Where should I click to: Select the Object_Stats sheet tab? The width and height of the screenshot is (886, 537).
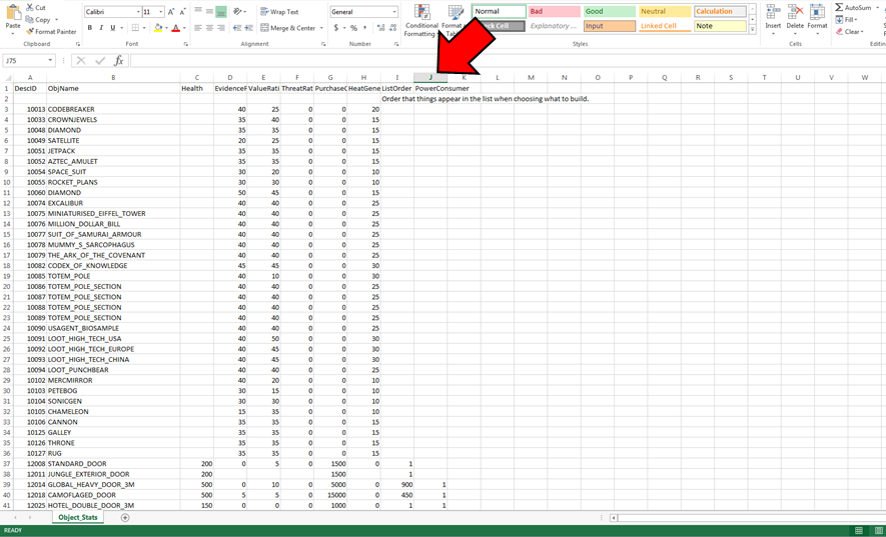(x=77, y=517)
